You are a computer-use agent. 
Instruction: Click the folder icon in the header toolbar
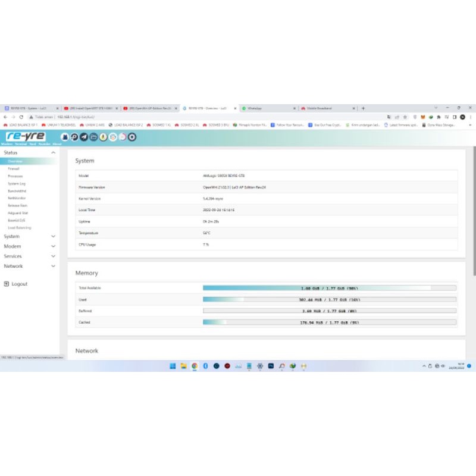[x=92, y=137]
